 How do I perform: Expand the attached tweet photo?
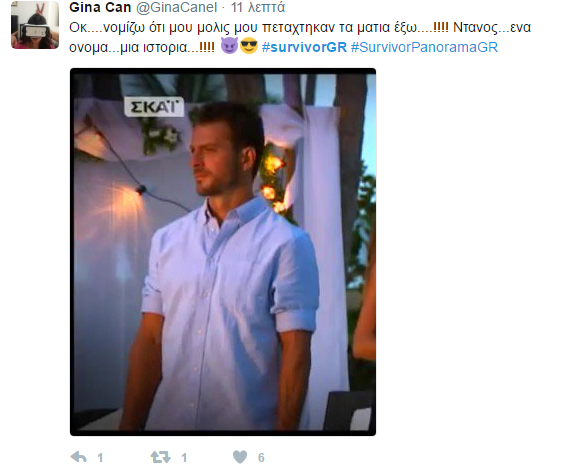coord(223,252)
